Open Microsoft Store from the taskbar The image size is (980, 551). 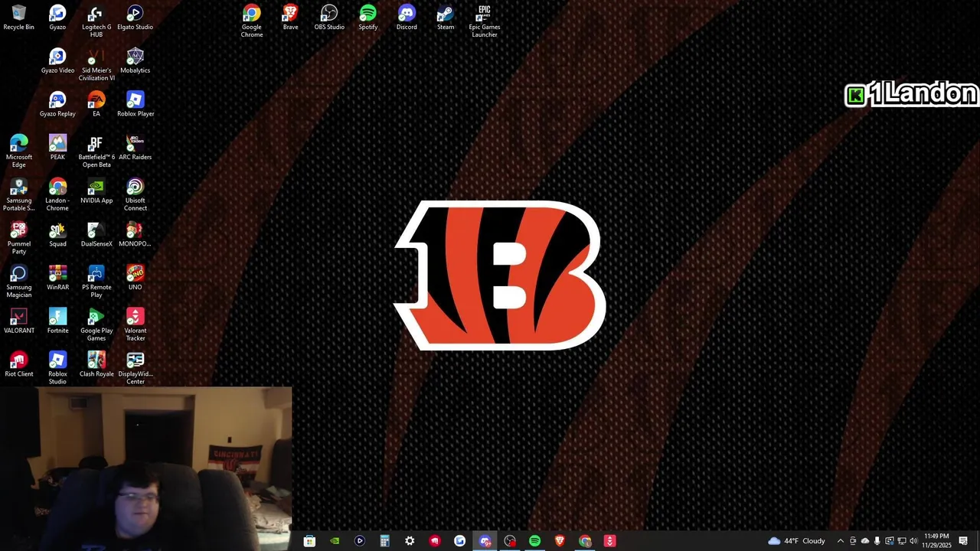309,541
